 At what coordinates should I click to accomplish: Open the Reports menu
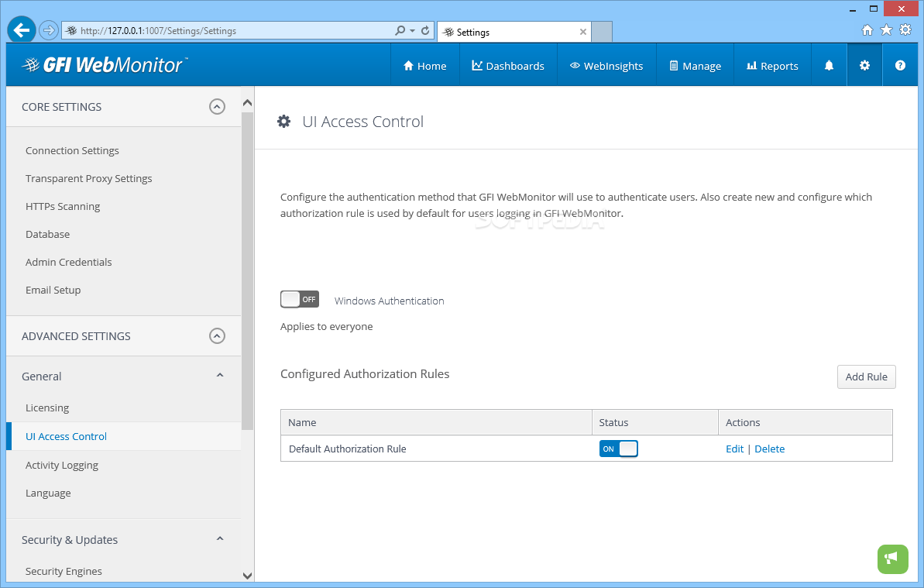(772, 65)
